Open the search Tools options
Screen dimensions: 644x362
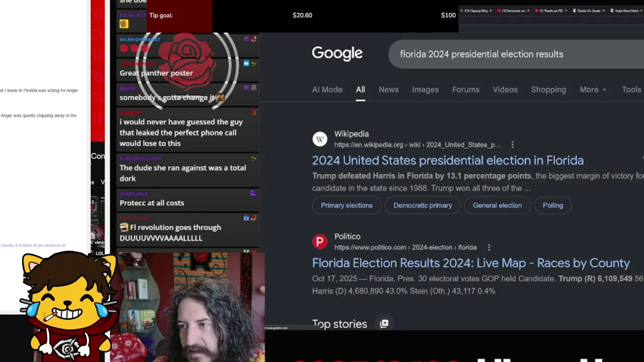[x=631, y=89]
